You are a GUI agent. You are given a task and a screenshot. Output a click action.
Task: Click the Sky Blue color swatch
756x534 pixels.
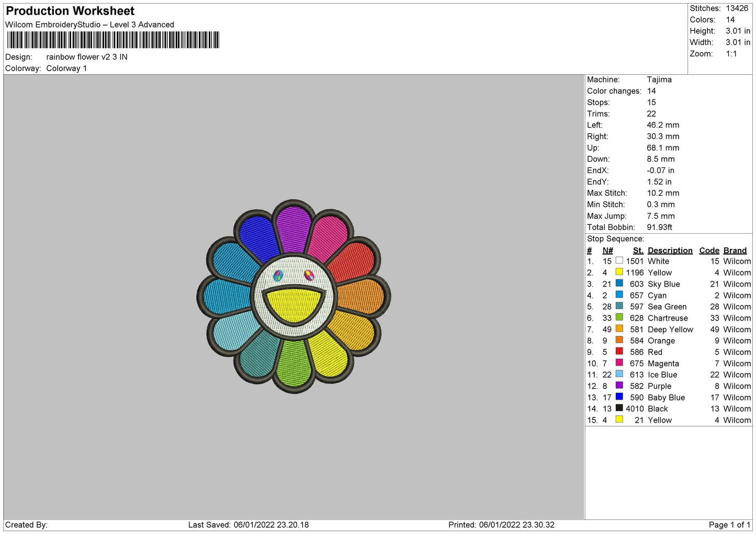pyautogui.click(x=619, y=283)
